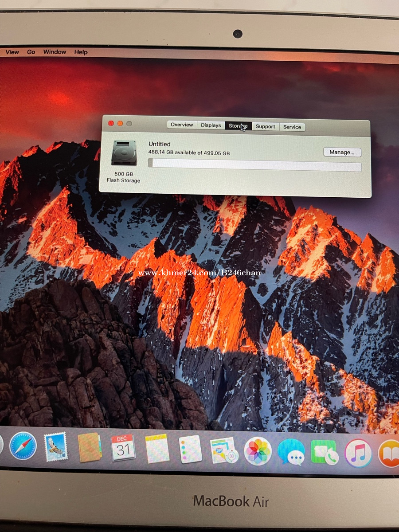Click the flash storage drive icon

coord(124,153)
